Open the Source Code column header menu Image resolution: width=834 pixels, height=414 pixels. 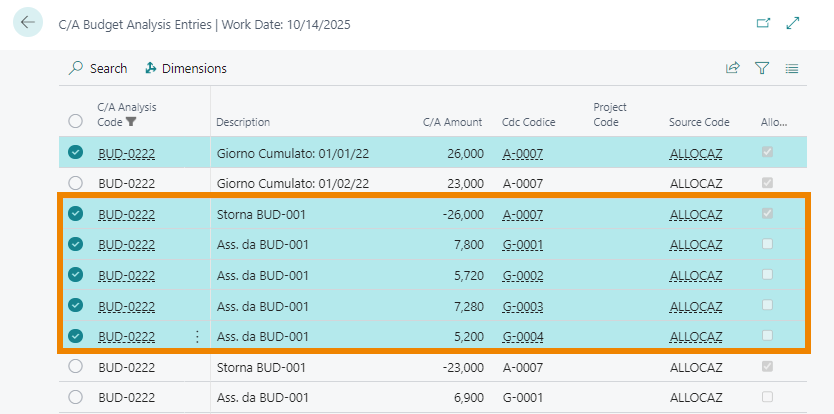click(699, 122)
